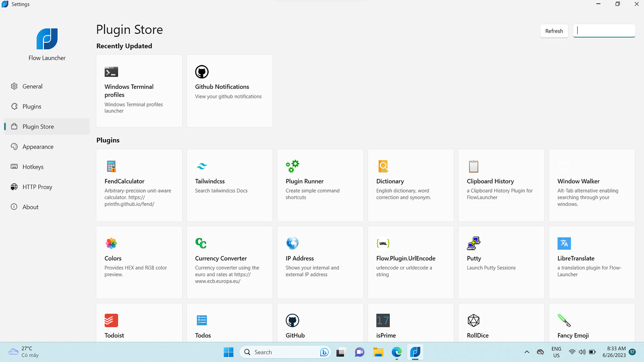This screenshot has width=644, height=362.
Task: Click the isPrime 17 icon
Action: (x=383, y=321)
